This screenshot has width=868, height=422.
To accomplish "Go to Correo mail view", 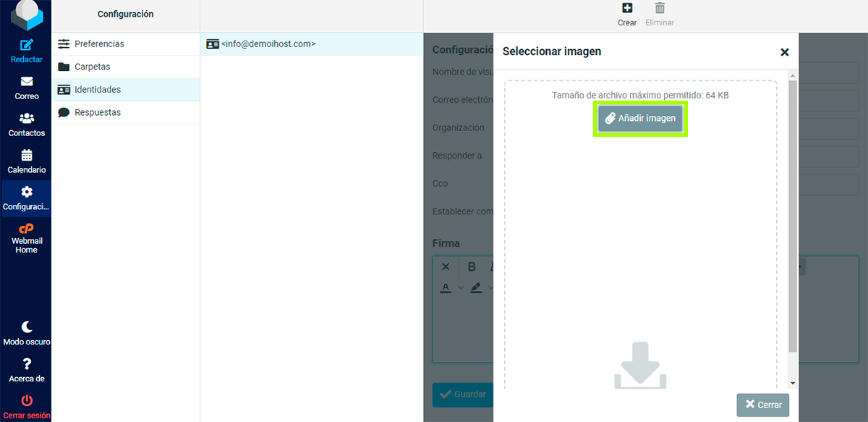I will pyautogui.click(x=26, y=83).
